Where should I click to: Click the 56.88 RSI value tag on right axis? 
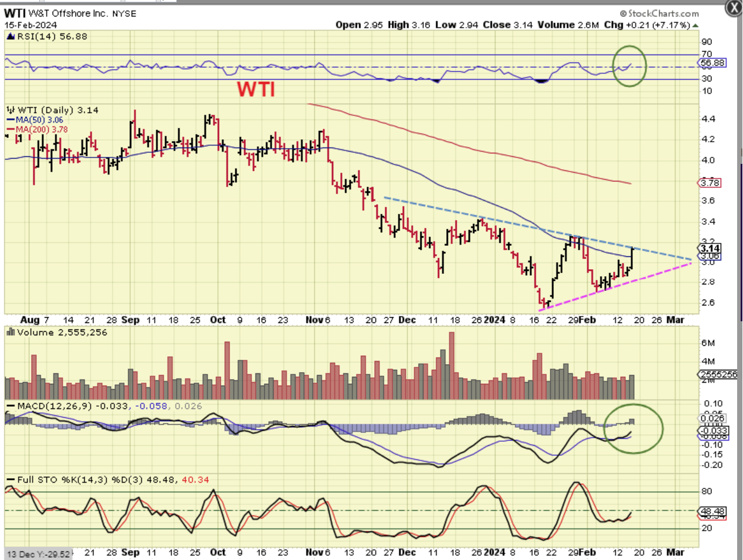pos(713,63)
